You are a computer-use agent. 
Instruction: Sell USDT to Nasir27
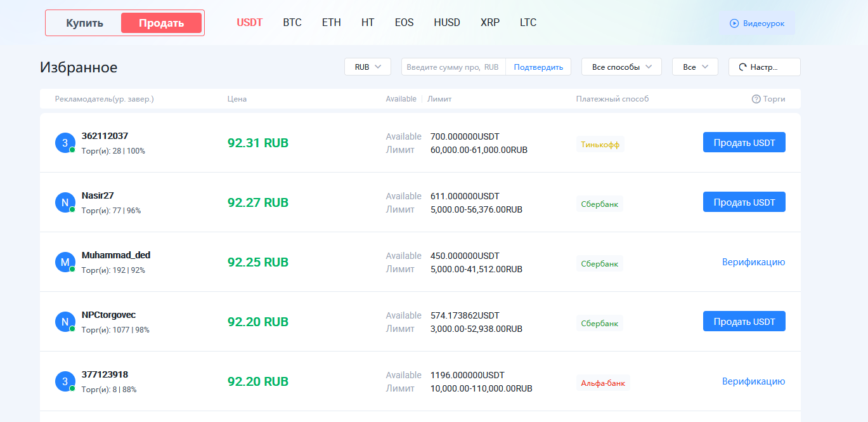pos(744,202)
